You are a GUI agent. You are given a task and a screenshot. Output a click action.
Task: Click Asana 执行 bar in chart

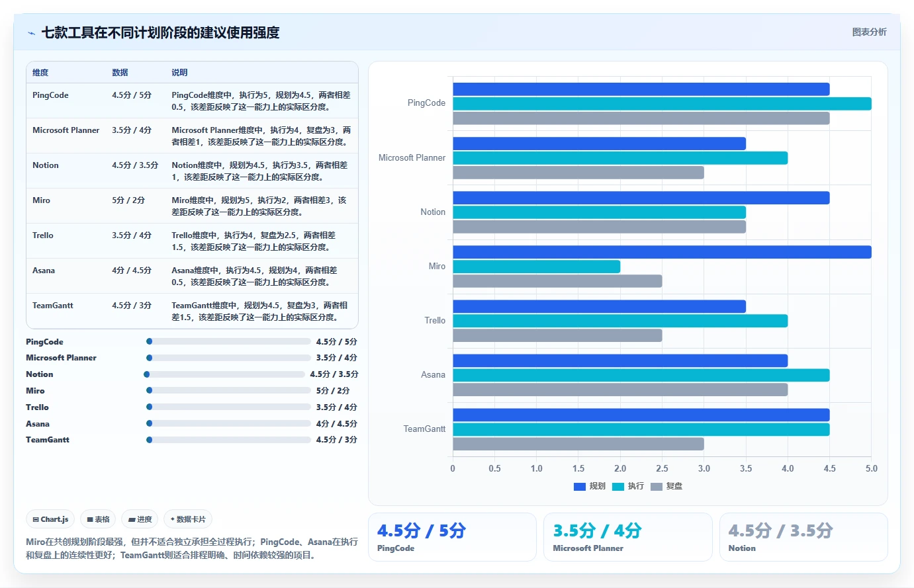pyautogui.click(x=641, y=375)
